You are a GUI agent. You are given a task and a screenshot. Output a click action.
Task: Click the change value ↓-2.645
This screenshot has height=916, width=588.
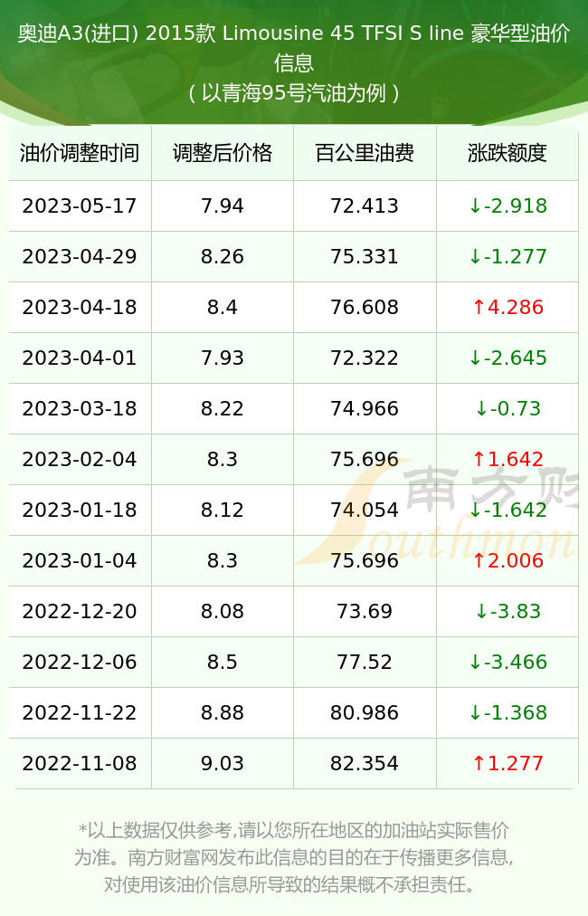click(508, 358)
